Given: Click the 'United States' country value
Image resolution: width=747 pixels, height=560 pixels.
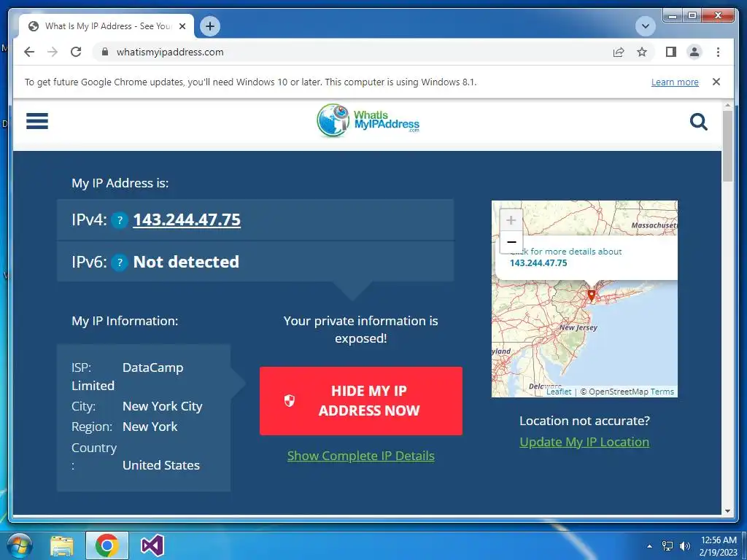Looking at the screenshot, I should pos(161,465).
